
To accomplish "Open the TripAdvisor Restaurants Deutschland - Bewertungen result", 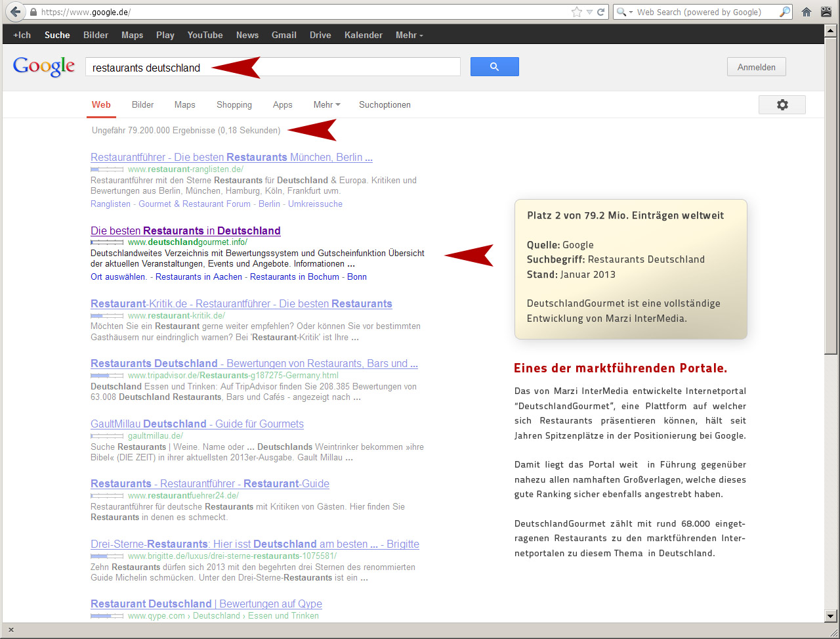I will [254, 364].
